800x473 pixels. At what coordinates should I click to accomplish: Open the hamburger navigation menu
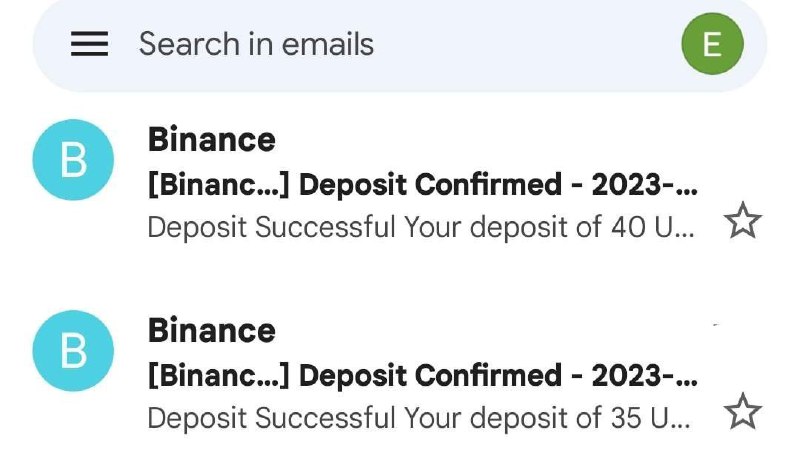[89, 44]
